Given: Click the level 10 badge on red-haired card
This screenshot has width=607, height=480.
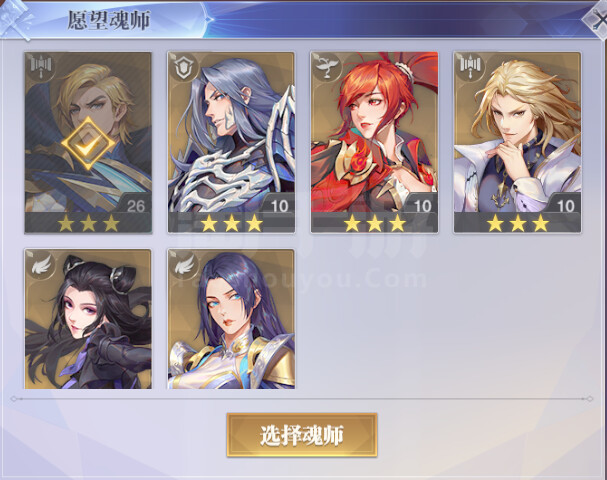Looking at the screenshot, I should click(422, 206).
